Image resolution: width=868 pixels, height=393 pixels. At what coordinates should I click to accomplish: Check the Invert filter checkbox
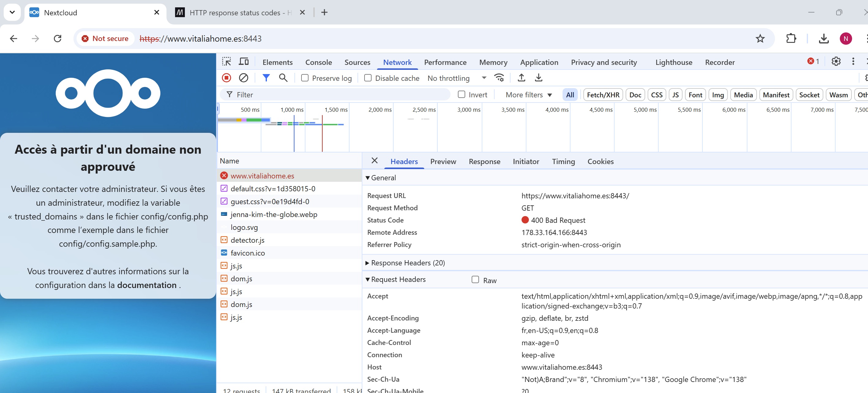(x=461, y=94)
